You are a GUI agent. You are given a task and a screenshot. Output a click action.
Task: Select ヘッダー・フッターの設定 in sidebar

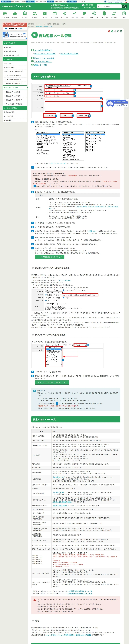15,84
